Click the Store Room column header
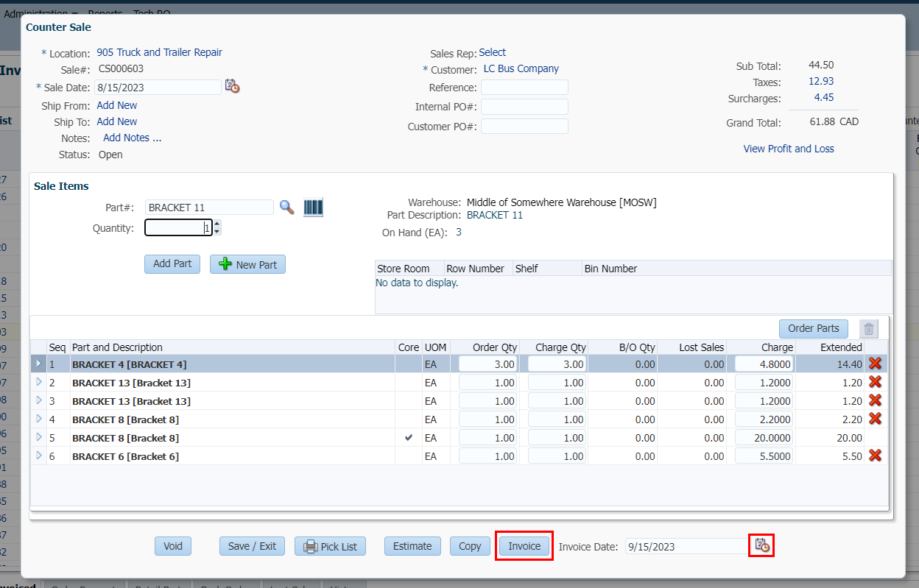919x588 pixels. coord(409,269)
